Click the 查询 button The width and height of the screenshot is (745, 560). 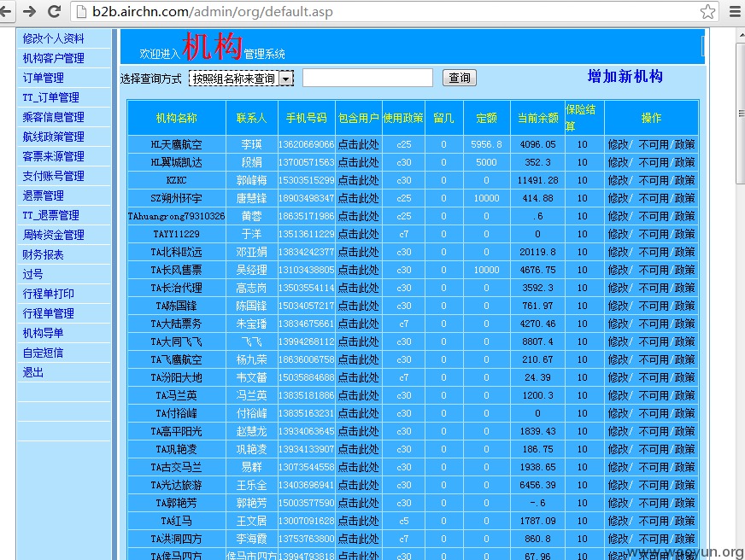tap(460, 78)
